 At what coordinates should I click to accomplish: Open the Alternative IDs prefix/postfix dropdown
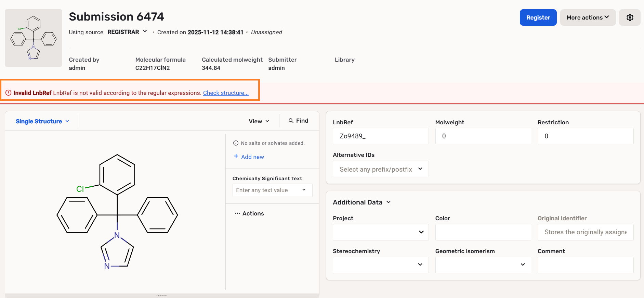coord(380,169)
